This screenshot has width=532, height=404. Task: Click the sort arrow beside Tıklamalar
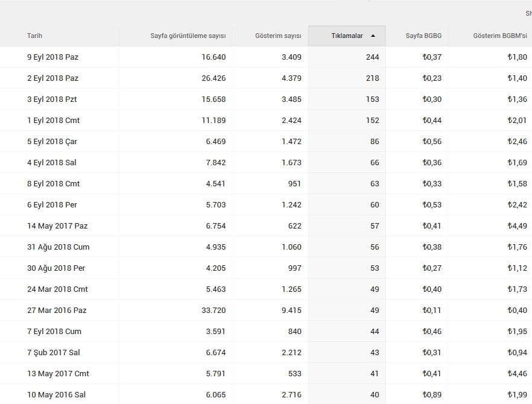pos(373,36)
